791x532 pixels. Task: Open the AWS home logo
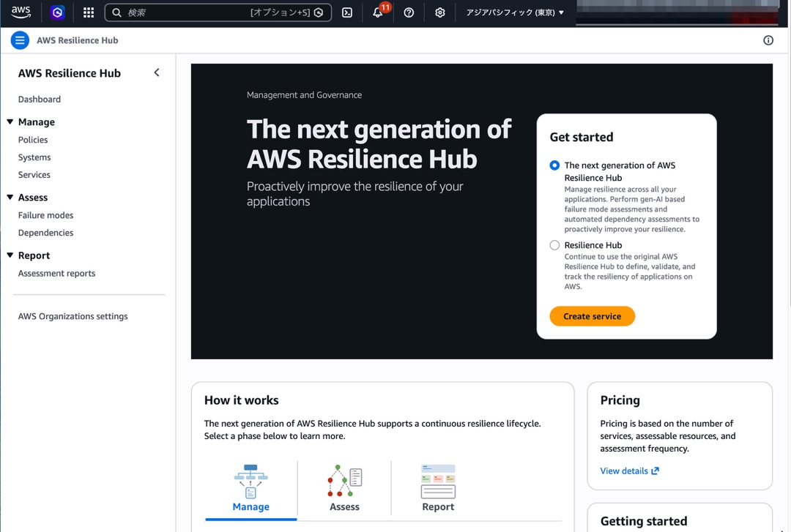tap(21, 12)
